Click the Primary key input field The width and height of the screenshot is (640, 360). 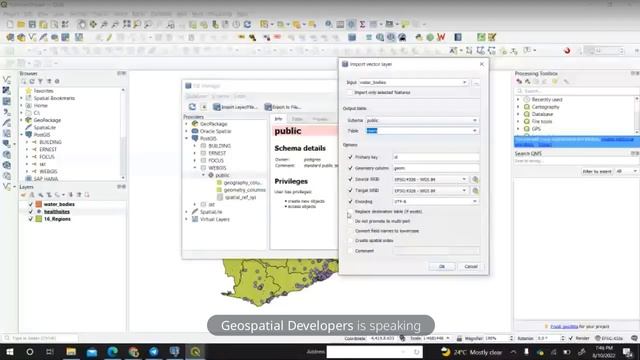click(436, 157)
